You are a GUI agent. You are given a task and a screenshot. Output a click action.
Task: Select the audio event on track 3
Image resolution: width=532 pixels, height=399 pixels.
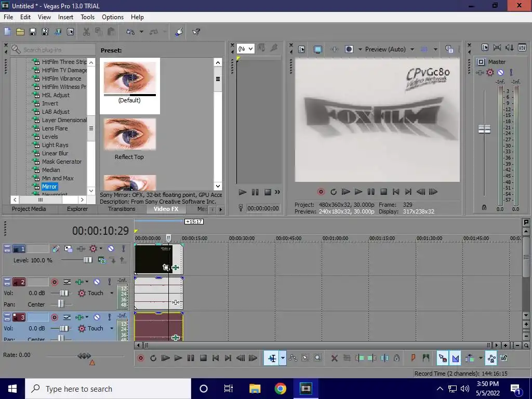pyautogui.click(x=158, y=326)
